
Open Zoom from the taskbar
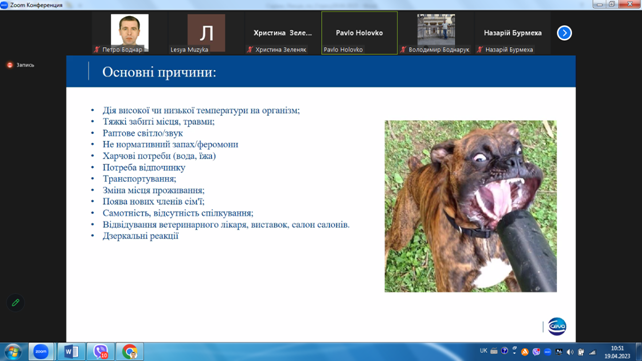pos(41,352)
